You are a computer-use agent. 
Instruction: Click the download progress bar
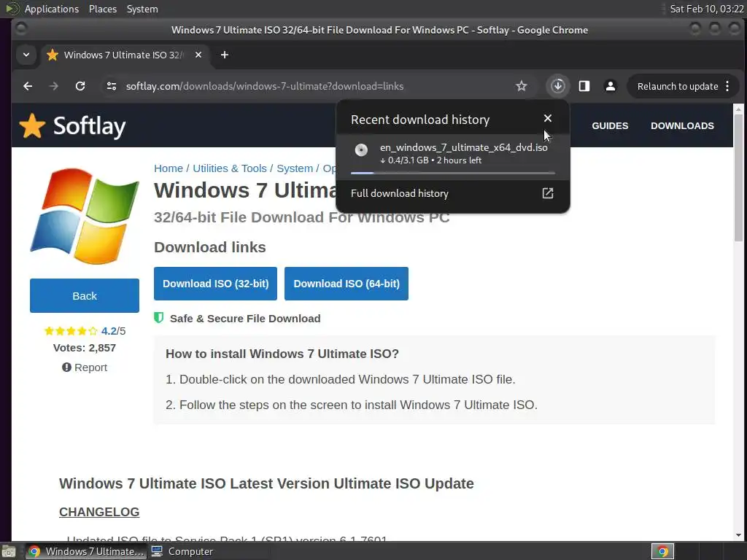(x=452, y=173)
